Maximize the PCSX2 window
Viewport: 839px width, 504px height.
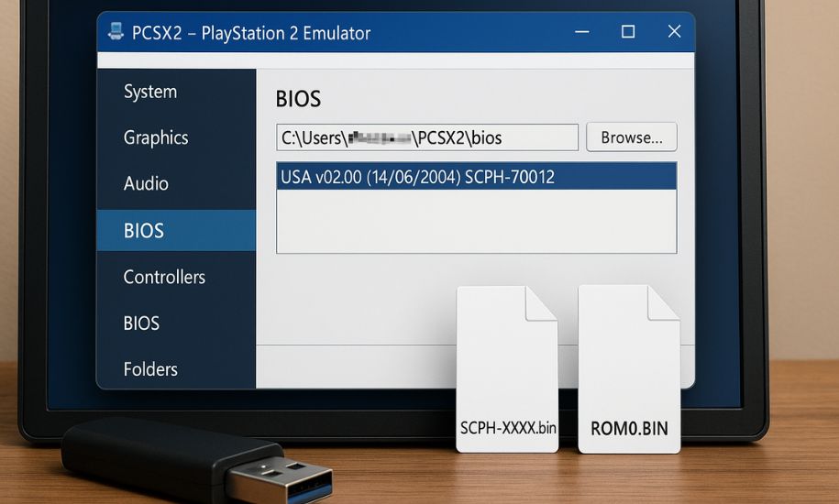[x=628, y=31]
